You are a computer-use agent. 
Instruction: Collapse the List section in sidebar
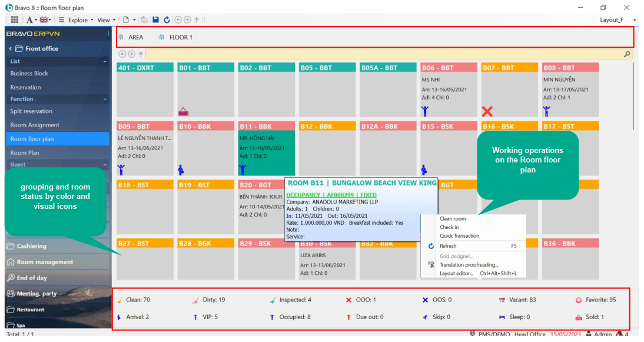(105, 61)
